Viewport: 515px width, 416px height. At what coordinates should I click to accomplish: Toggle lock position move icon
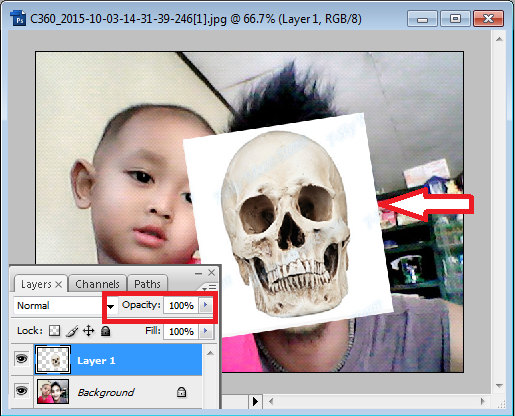(x=89, y=331)
